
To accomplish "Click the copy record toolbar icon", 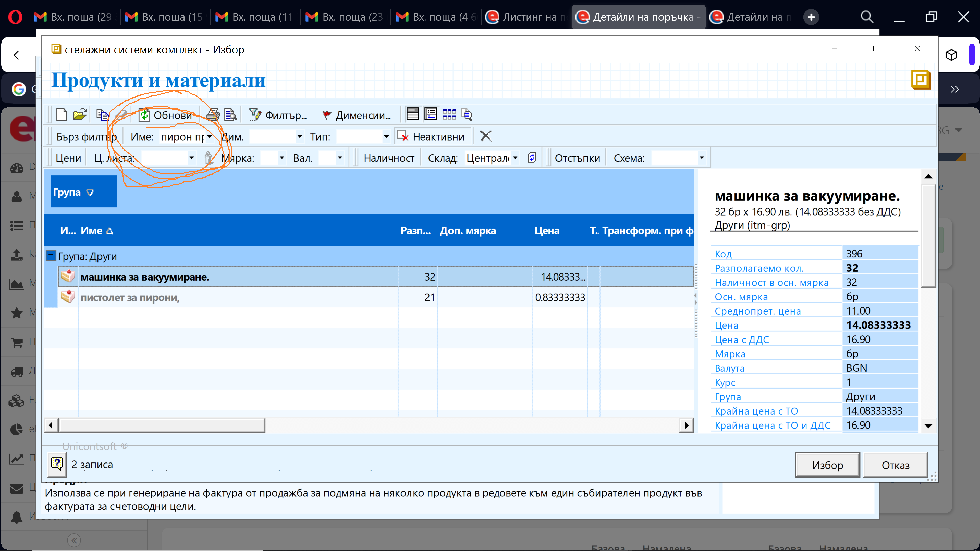I will 103,115.
